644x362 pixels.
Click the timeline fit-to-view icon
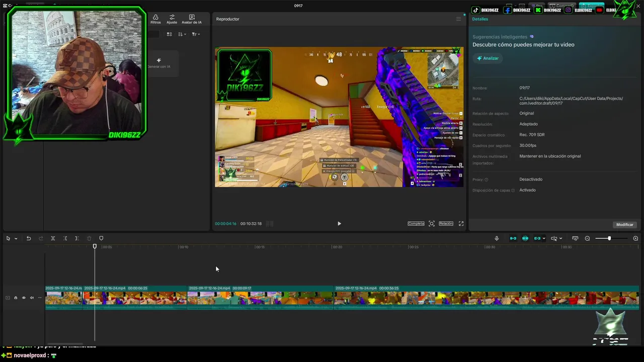tap(575, 238)
